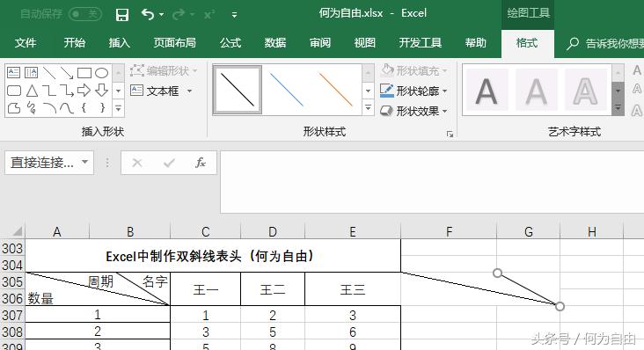Click the 文本框 button
The height and width of the screenshot is (350, 644).
155,91
